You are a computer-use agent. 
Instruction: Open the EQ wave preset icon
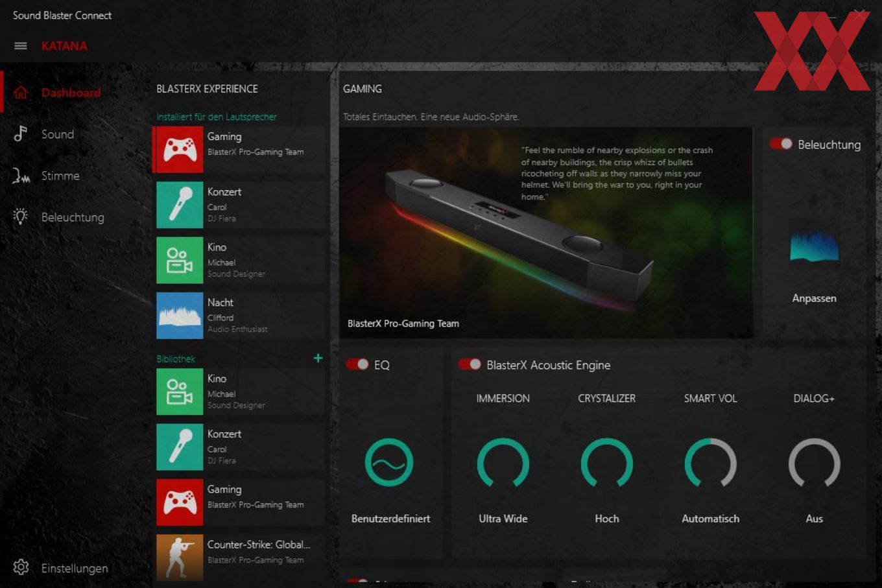pyautogui.click(x=389, y=462)
